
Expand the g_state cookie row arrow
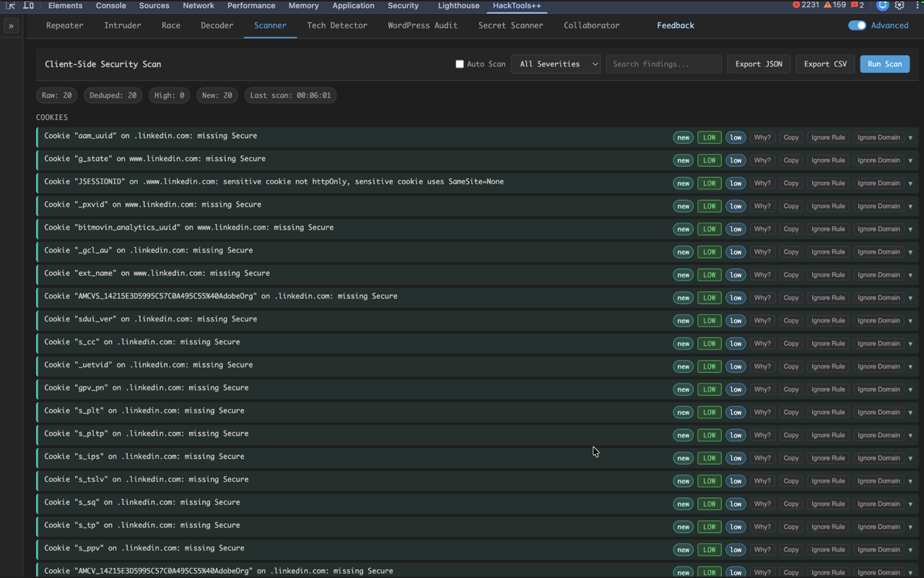click(910, 160)
